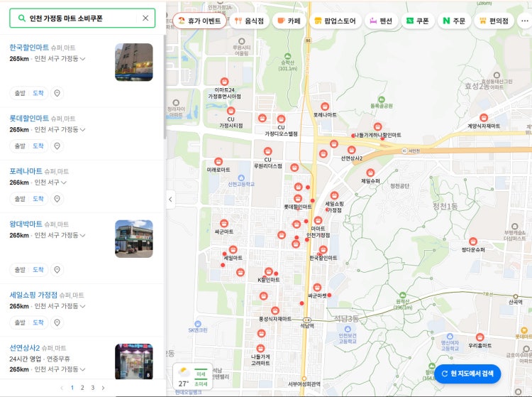Set 한국할인마트 as 출발 point
532x397 pixels.
coord(20,93)
